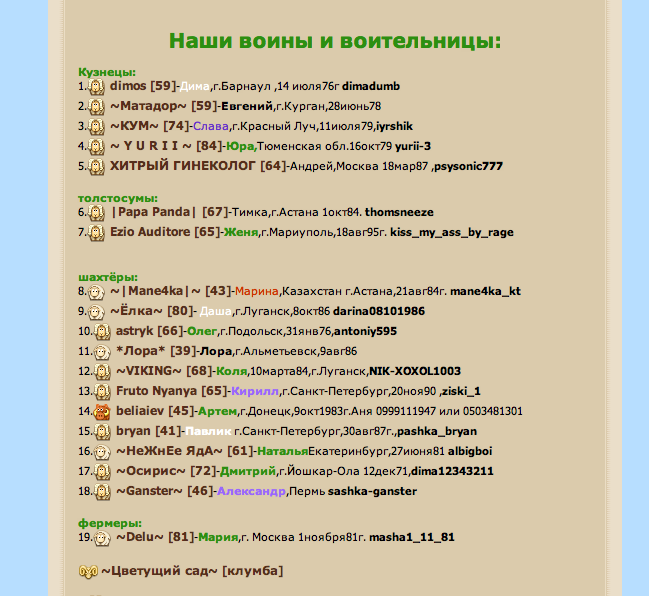Open player profile ~Delu~ [81]

tap(155, 537)
